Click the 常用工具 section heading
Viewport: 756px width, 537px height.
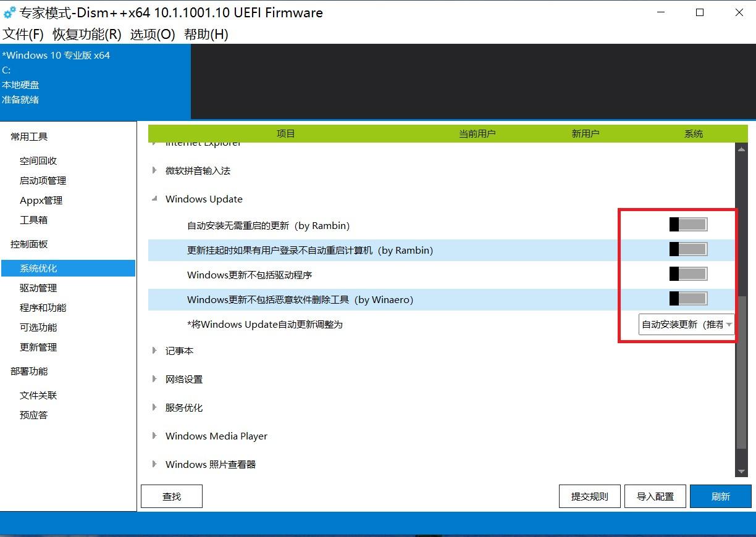(x=29, y=136)
